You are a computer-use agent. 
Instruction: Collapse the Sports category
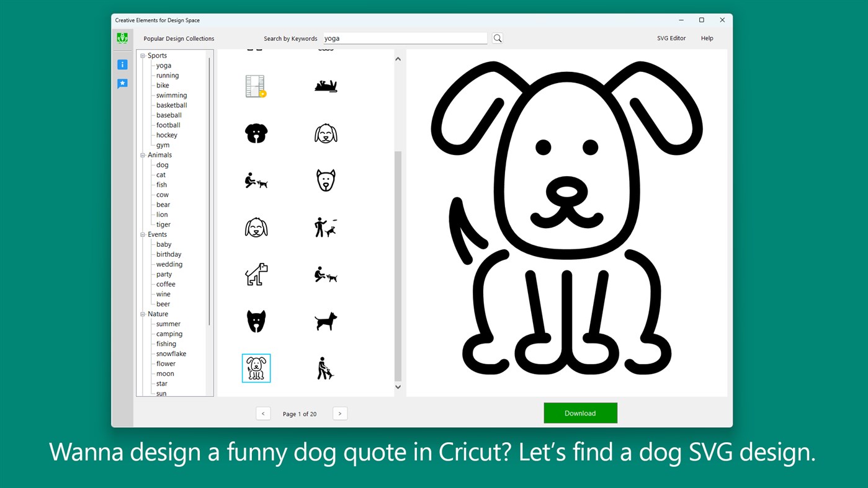pos(143,55)
